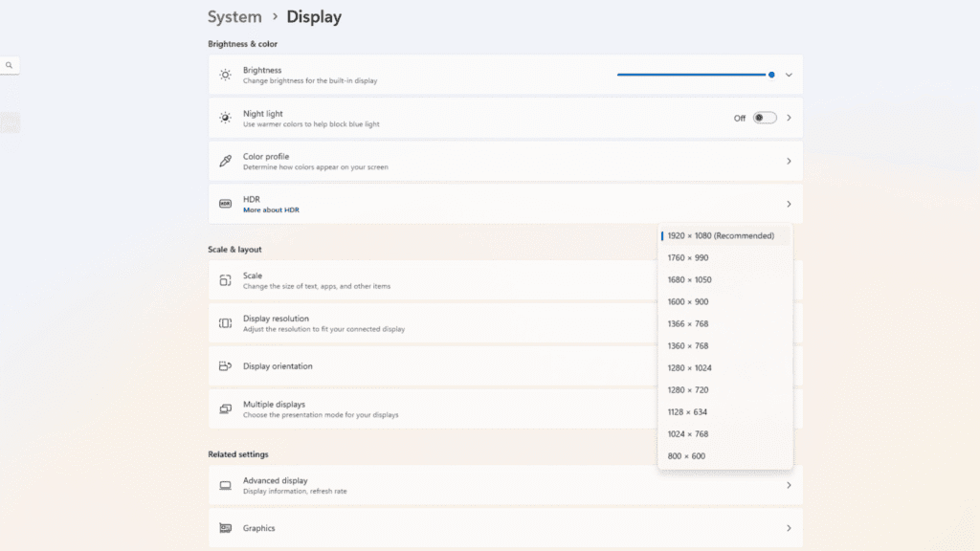Click the Scale icon
Viewport: 980px width, 551px height.
[225, 280]
